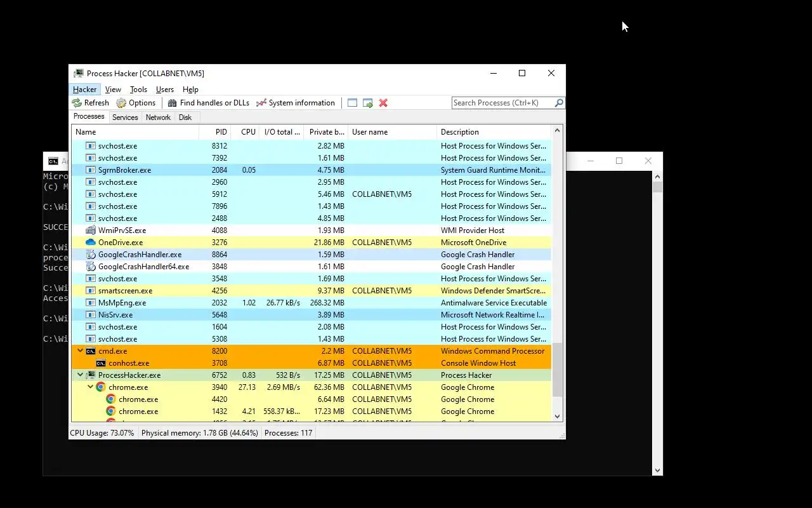This screenshot has width=812, height=508.
Task: Select svchost.exe row with PID 5912
Action: click(311, 194)
